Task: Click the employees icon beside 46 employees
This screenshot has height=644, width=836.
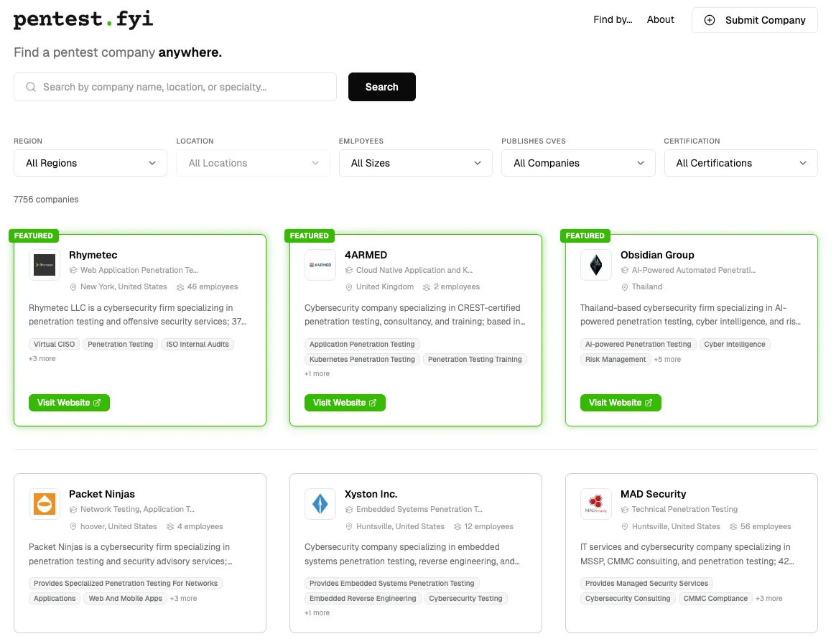Action: 180,287
